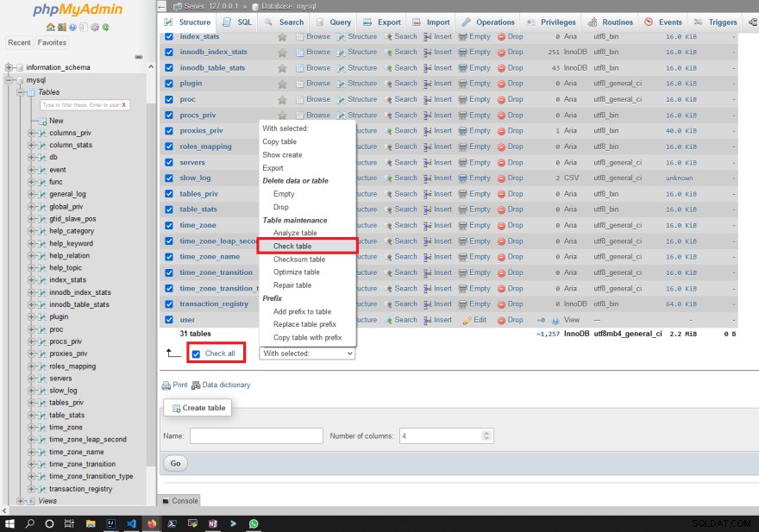Open the Privileges tab

(551, 22)
